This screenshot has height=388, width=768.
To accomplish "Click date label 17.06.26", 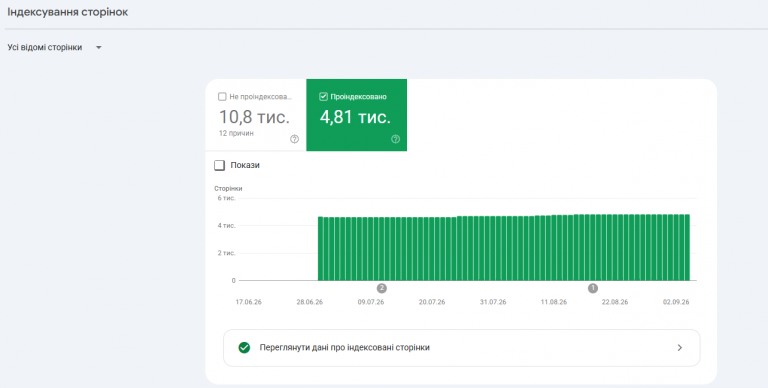I will click(248, 302).
